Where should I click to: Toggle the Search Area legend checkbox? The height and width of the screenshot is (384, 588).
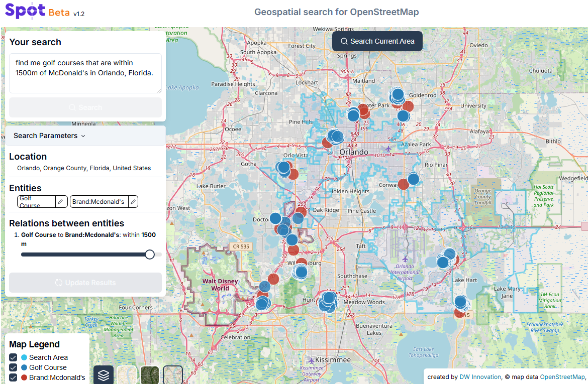14,357
